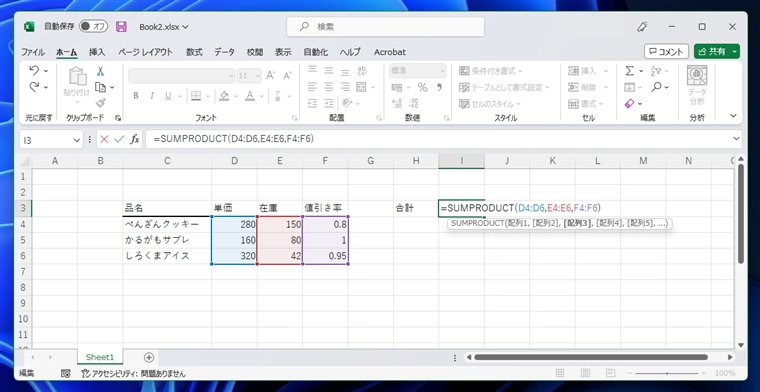Click the Borders icon
This screenshot has height=392, width=760.
coord(196,96)
